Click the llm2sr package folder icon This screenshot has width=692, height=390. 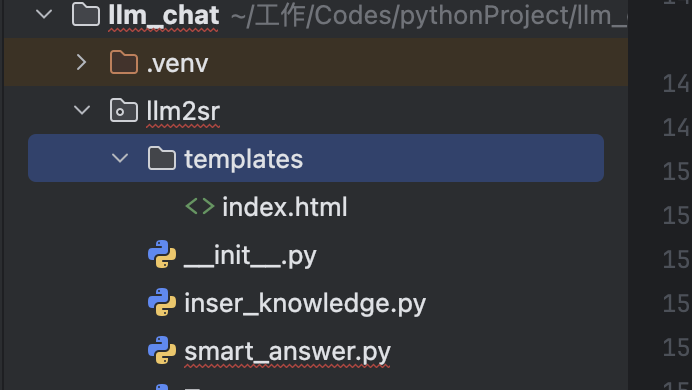124,110
